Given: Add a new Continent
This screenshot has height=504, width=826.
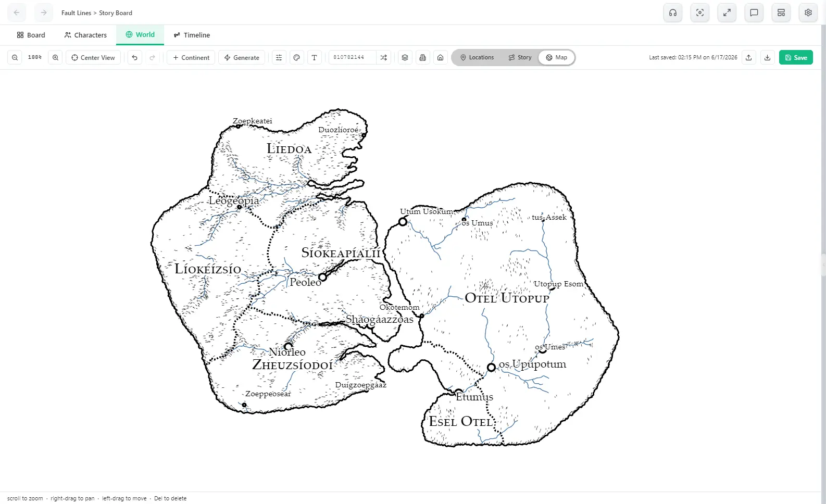Looking at the screenshot, I should click(191, 58).
